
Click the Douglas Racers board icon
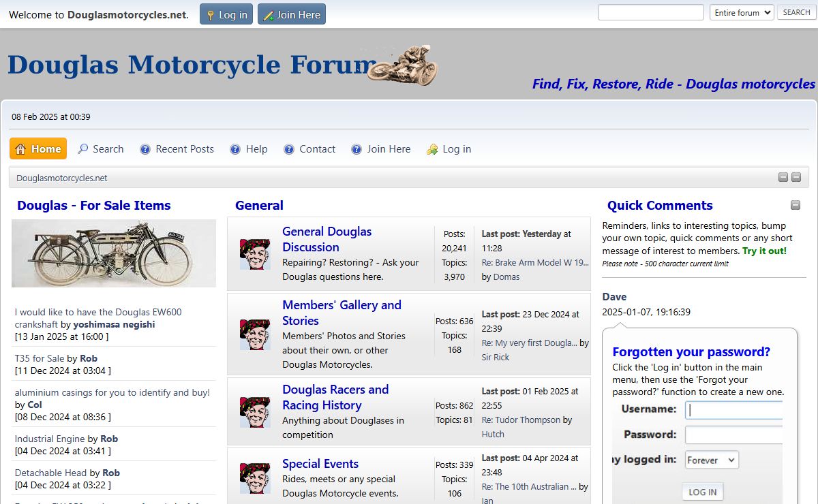255,412
